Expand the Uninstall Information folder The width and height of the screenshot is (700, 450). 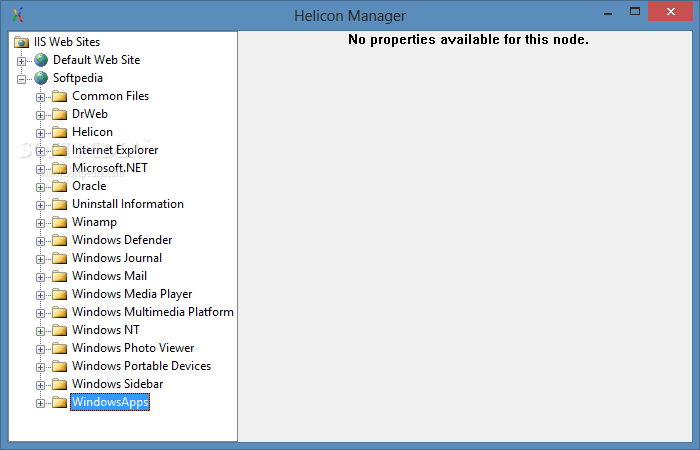(40, 205)
